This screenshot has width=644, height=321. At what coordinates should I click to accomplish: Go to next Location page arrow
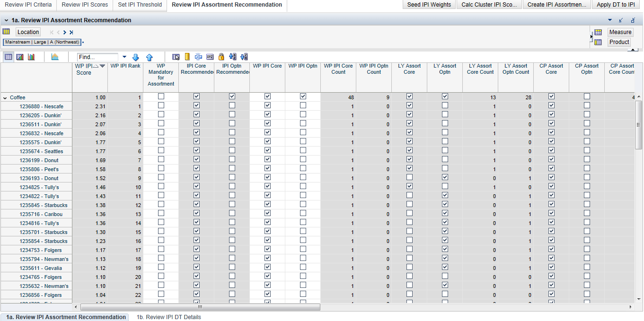(x=64, y=32)
